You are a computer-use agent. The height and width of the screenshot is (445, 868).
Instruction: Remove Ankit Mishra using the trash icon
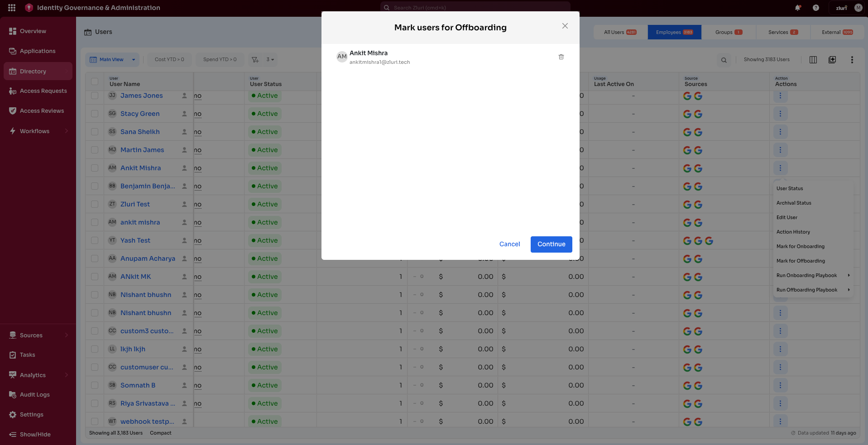[x=561, y=57]
